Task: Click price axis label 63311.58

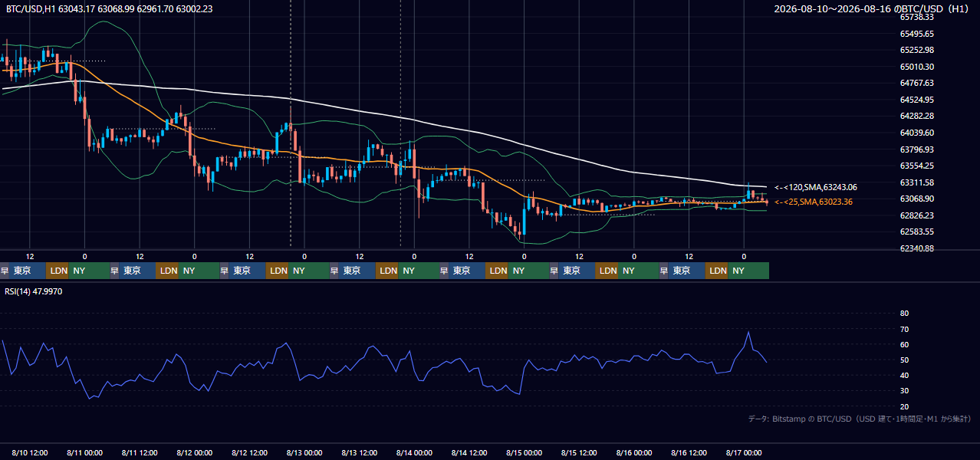Action: pyautogui.click(x=917, y=182)
